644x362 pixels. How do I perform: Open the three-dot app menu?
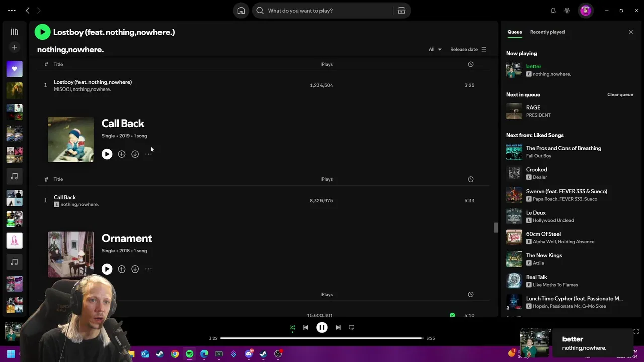pos(12,10)
